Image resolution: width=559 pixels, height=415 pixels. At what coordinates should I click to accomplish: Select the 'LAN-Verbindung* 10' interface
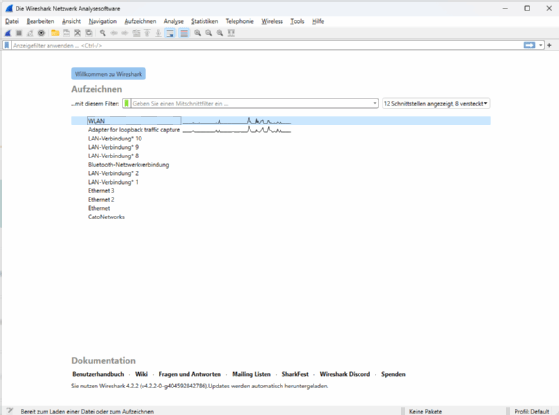115,138
